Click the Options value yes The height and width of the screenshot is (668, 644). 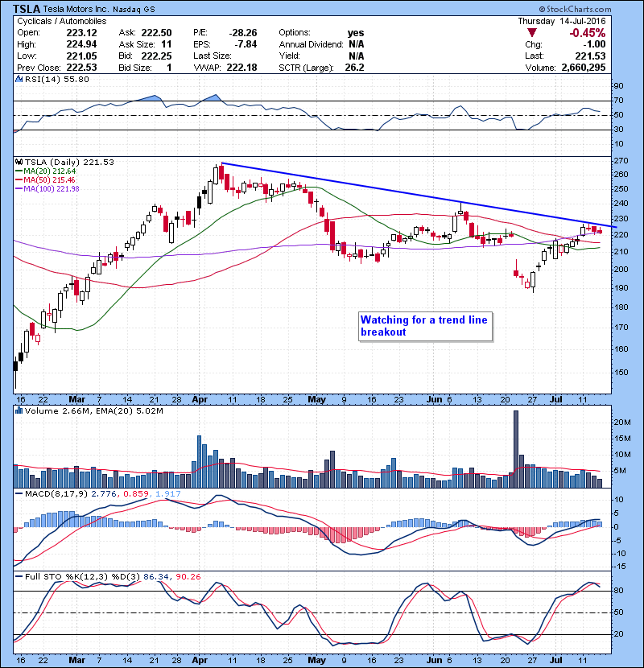[x=356, y=33]
